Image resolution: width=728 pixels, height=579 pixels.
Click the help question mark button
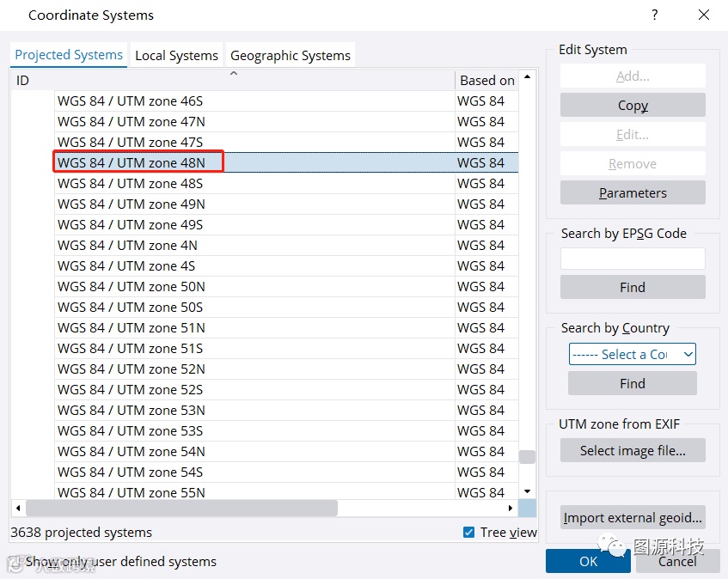(655, 15)
